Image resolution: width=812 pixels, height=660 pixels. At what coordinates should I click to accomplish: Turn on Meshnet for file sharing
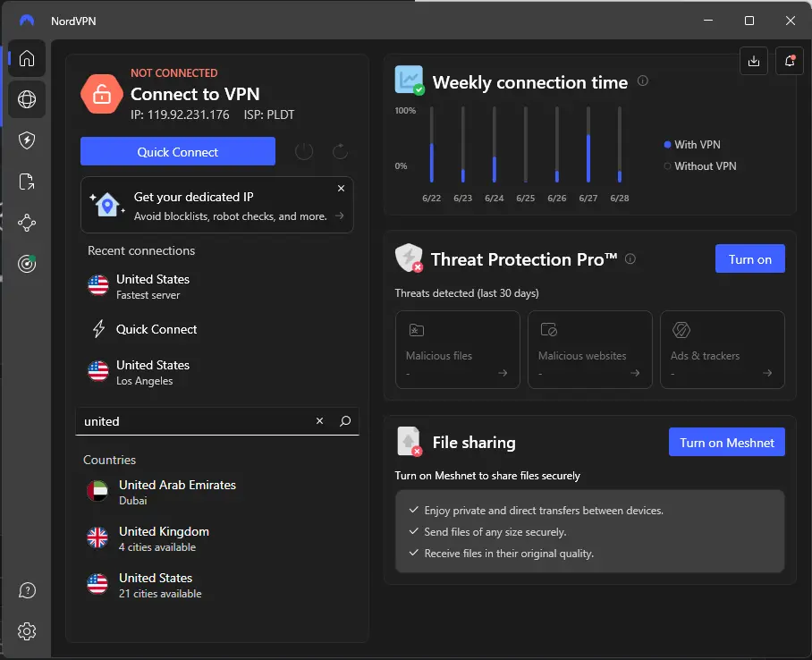[x=726, y=443]
